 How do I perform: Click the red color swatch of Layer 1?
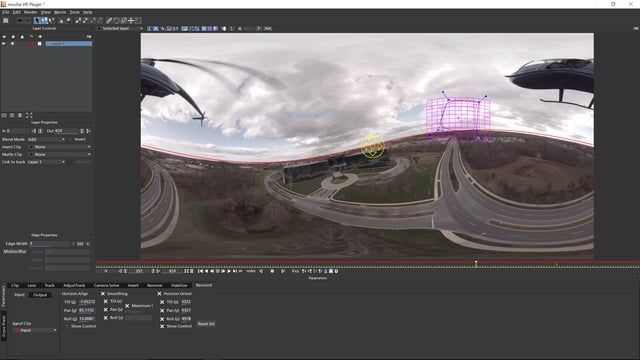point(30,44)
